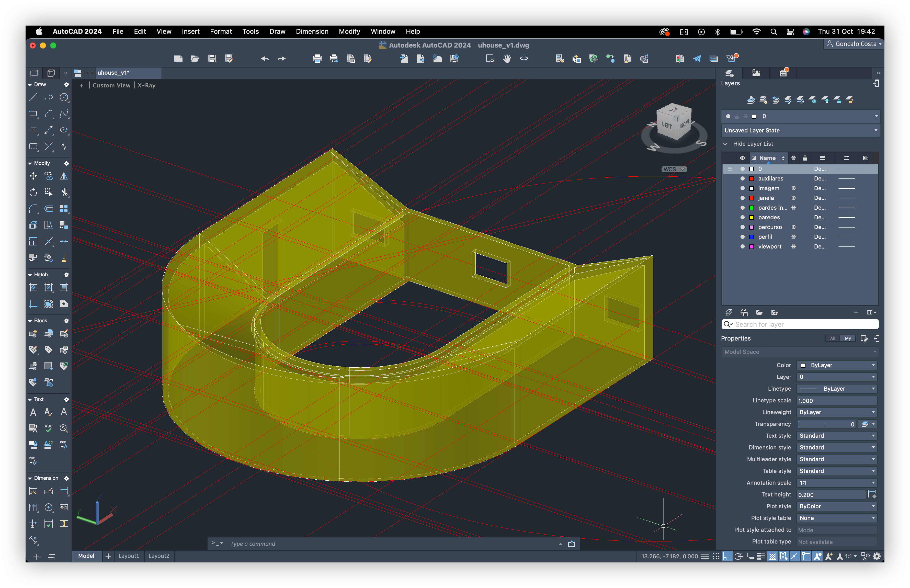Screen dimensions: 910x588
Task: Toggle visibility of janela layer
Action: (742, 198)
